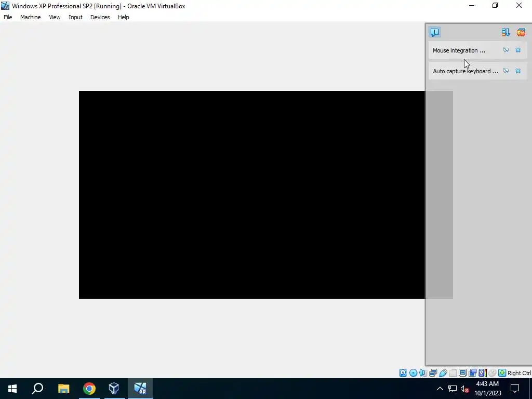The width and height of the screenshot is (532, 399).
Task: Click the display status indicator
Action: [x=462, y=373]
